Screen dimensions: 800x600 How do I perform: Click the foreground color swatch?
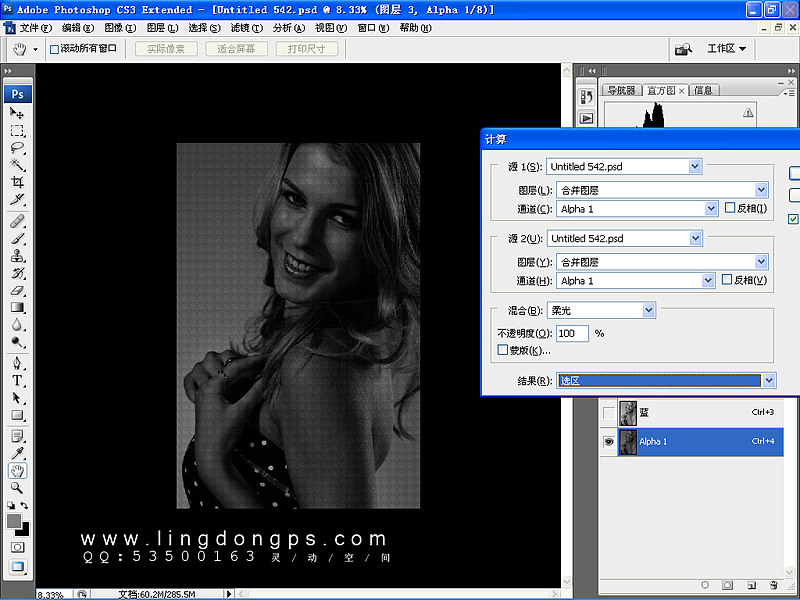click(13, 520)
